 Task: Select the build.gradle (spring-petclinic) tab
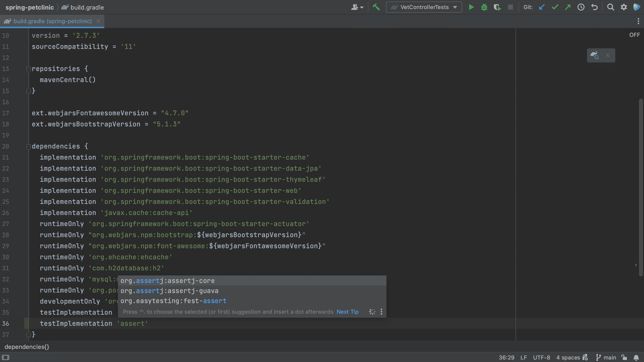tap(52, 21)
